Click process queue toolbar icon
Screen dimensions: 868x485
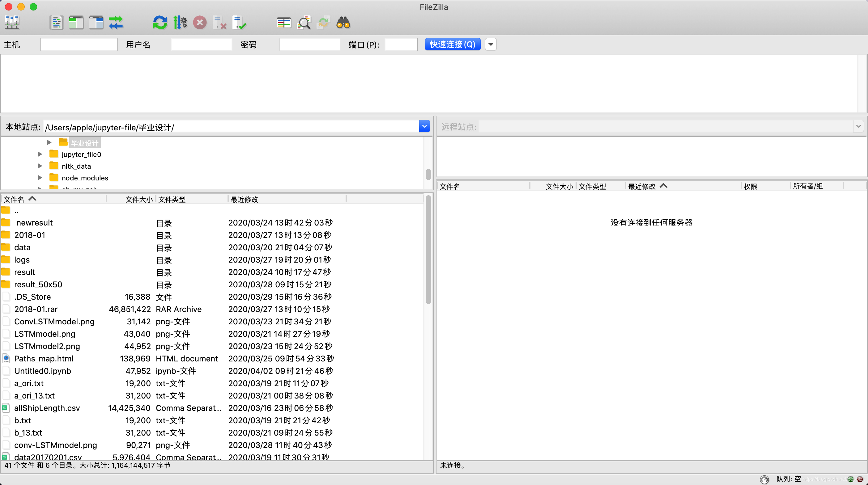point(180,23)
